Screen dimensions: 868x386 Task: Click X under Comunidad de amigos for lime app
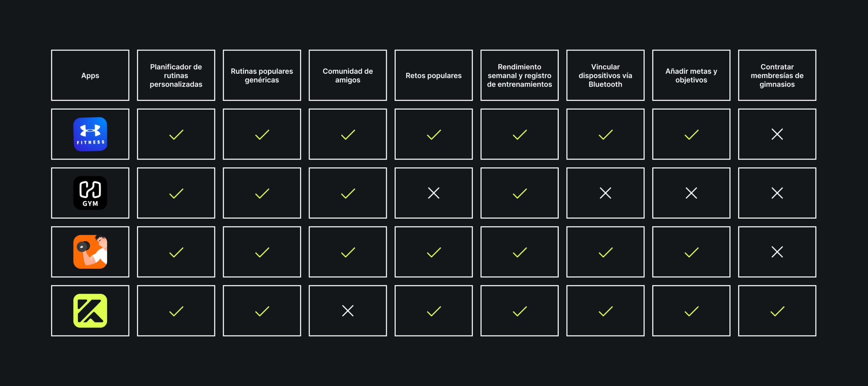click(348, 311)
